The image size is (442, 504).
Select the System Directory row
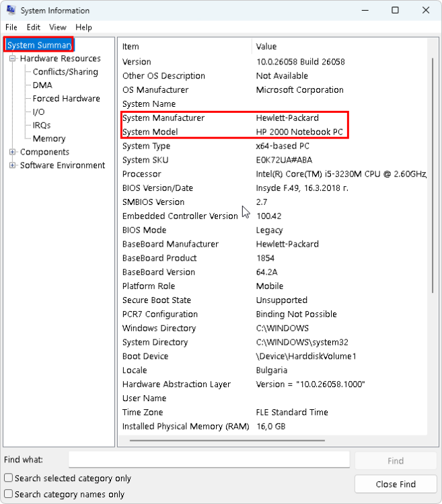point(272,342)
